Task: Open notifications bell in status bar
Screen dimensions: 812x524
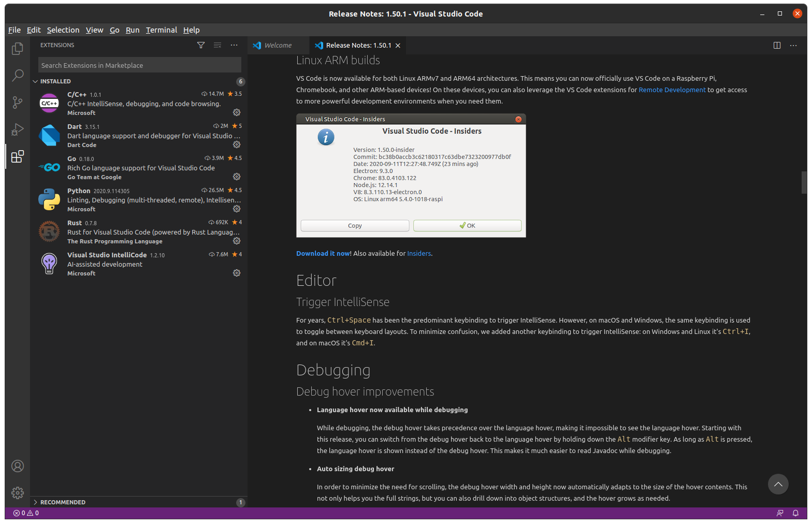Action: point(795,513)
